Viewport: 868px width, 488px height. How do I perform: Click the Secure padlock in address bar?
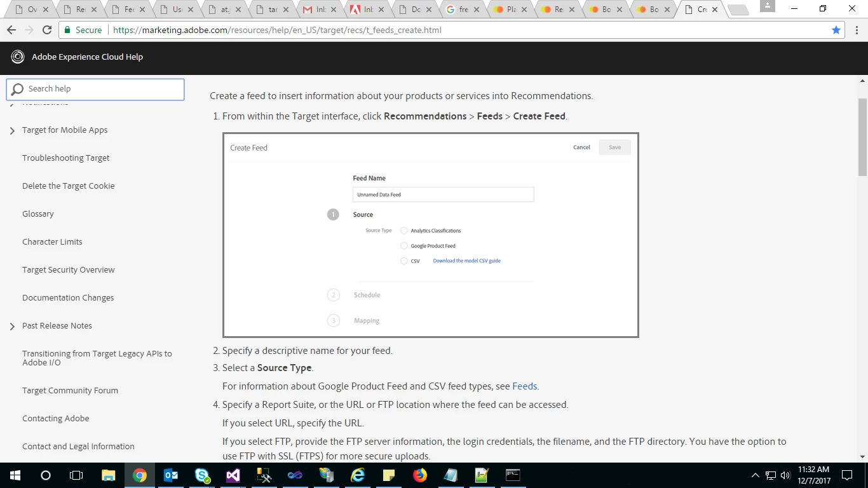point(67,30)
